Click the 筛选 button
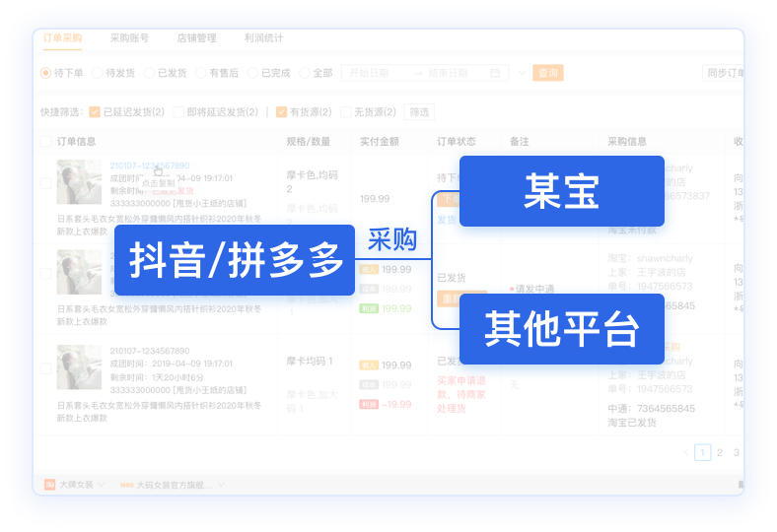Viewport: 777px width, 532px height. click(419, 112)
